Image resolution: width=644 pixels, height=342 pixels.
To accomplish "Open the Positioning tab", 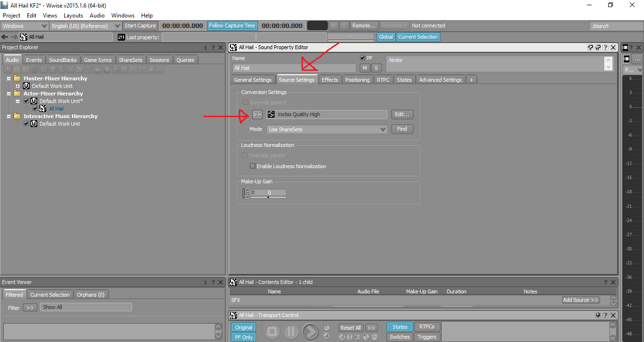I will 358,80.
